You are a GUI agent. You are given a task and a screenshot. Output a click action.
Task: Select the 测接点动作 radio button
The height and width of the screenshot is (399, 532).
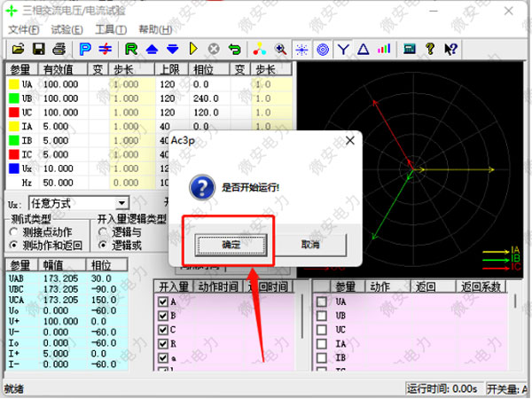coord(13,232)
